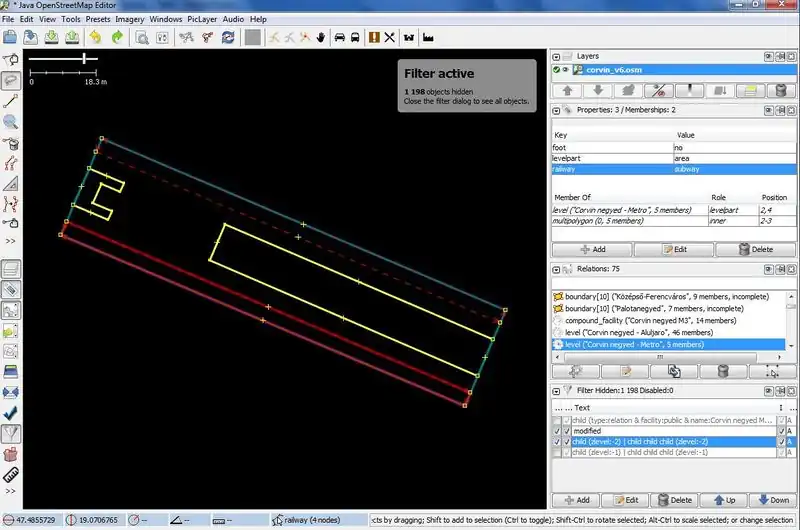Click the Redo arrow in the toolbar
This screenshot has height=530, width=800.
click(x=117, y=38)
